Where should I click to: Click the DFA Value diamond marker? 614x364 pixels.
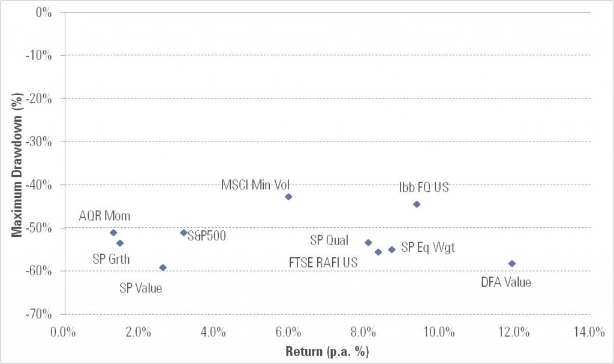(x=512, y=264)
